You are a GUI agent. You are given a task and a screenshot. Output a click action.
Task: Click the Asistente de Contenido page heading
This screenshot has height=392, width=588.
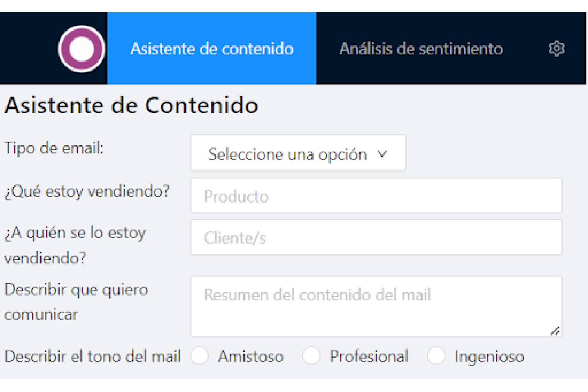coord(131,105)
